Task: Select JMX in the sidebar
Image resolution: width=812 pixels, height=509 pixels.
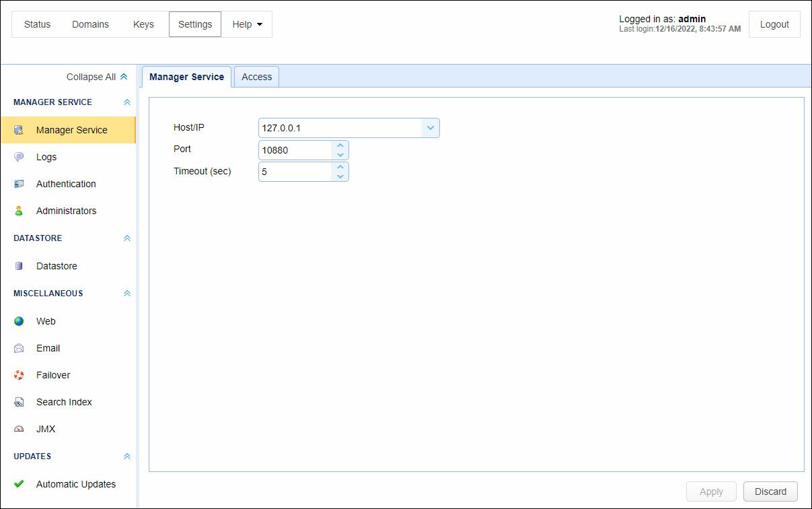Action: click(x=68, y=429)
